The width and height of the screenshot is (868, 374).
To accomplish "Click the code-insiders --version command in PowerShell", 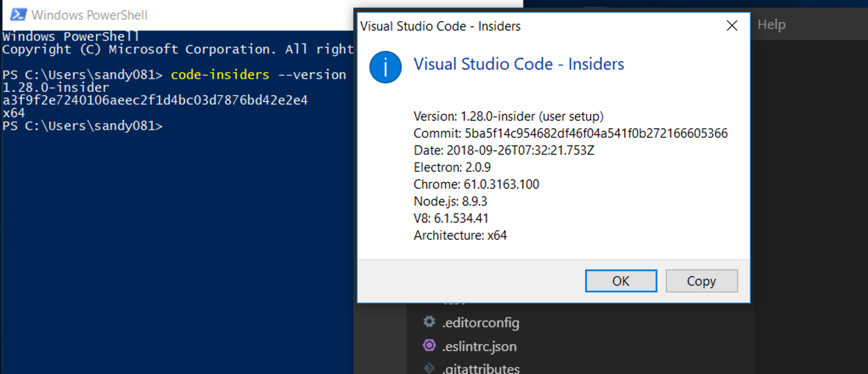I will tap(258, 75).
